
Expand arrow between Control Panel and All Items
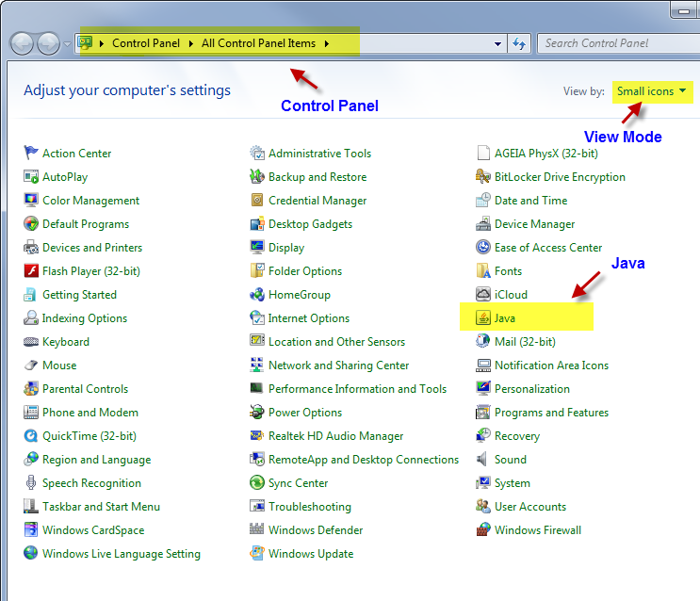tap(191, 43)
